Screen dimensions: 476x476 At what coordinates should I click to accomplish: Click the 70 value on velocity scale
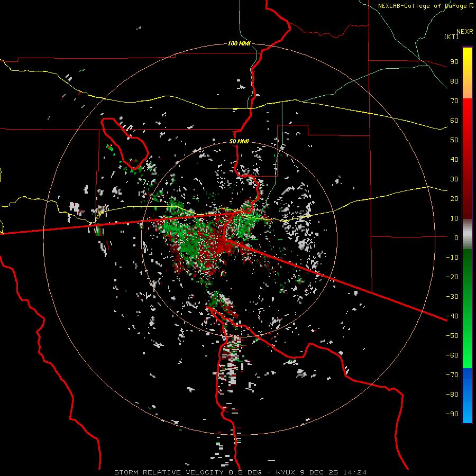click(454, 101)
